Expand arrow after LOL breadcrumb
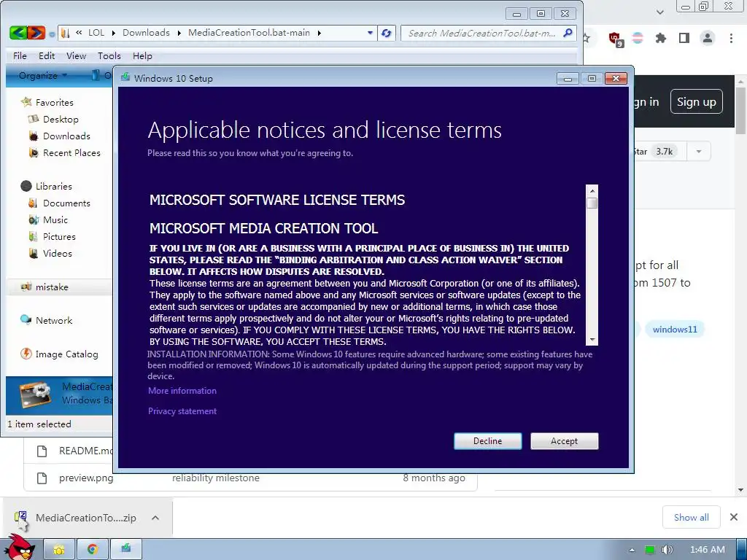Screen dimensions: 747x560 tap(113, 33)
